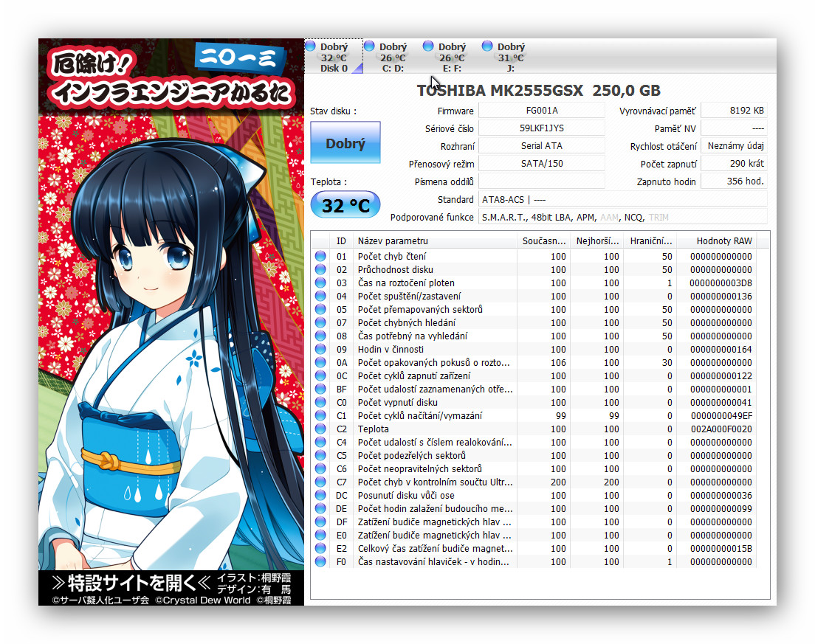The height and width of the screenshot is (644, 815).
Task: Click the supported features field S.M.A.R.T.
Action: pos(622,217)
